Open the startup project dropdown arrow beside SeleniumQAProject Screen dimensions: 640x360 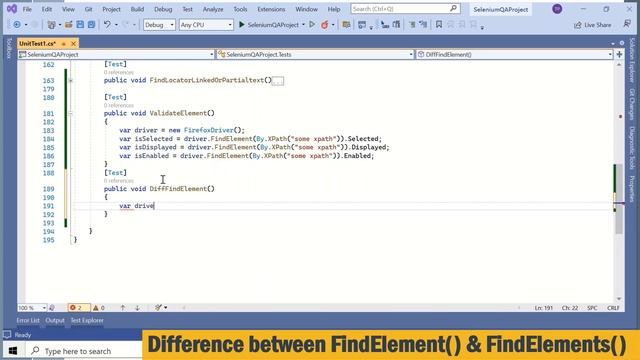pyautogui.click(x=303, y=25)
